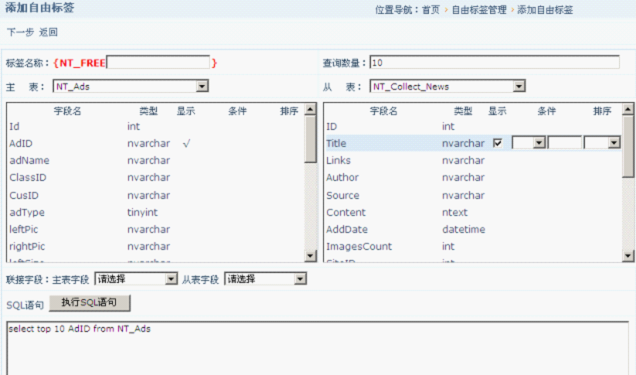Open 自由标签管理 breadcrumb link

[479, 10]
